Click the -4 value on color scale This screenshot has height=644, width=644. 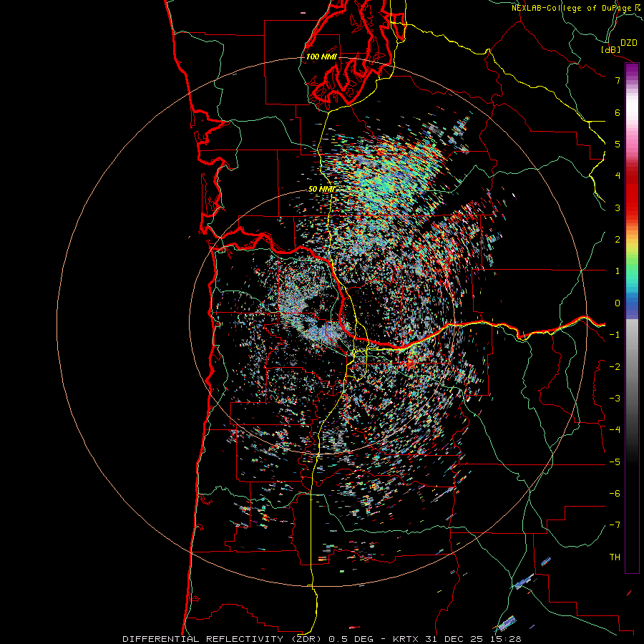(x=615, y=430)
